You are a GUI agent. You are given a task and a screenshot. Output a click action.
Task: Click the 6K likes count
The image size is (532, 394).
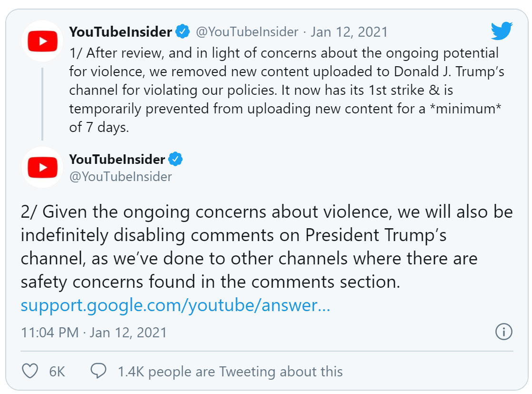(57, 372)
